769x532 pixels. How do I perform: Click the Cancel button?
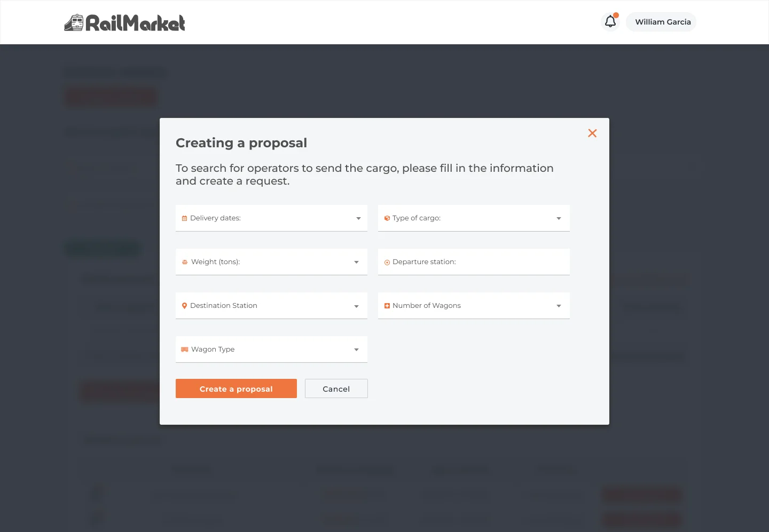[x=336, y=388]
